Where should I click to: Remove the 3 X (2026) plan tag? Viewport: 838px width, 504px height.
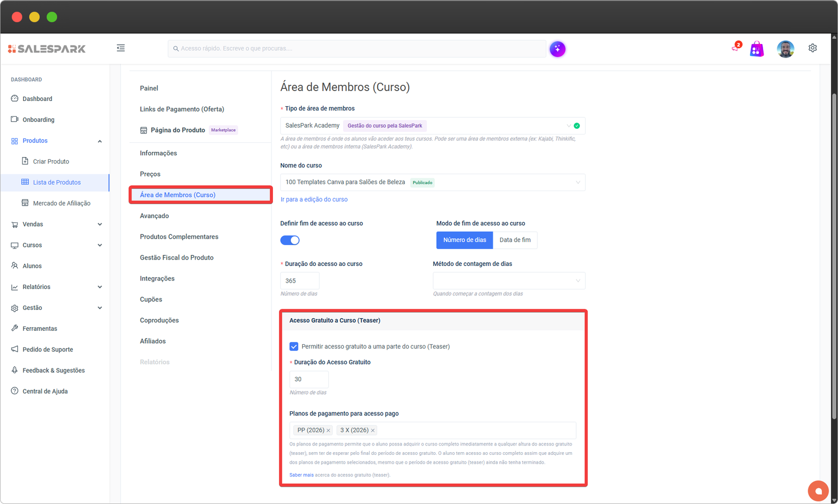point(373,431)
